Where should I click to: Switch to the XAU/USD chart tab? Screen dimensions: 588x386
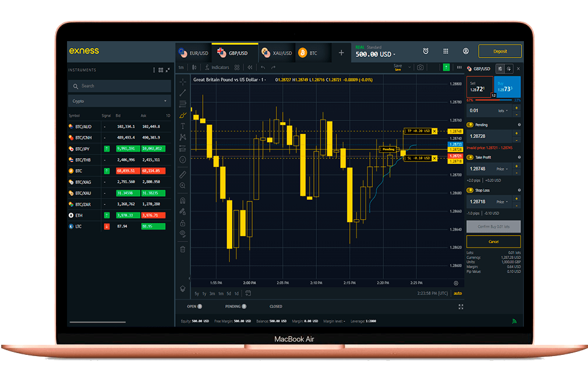tap(277, 53)
